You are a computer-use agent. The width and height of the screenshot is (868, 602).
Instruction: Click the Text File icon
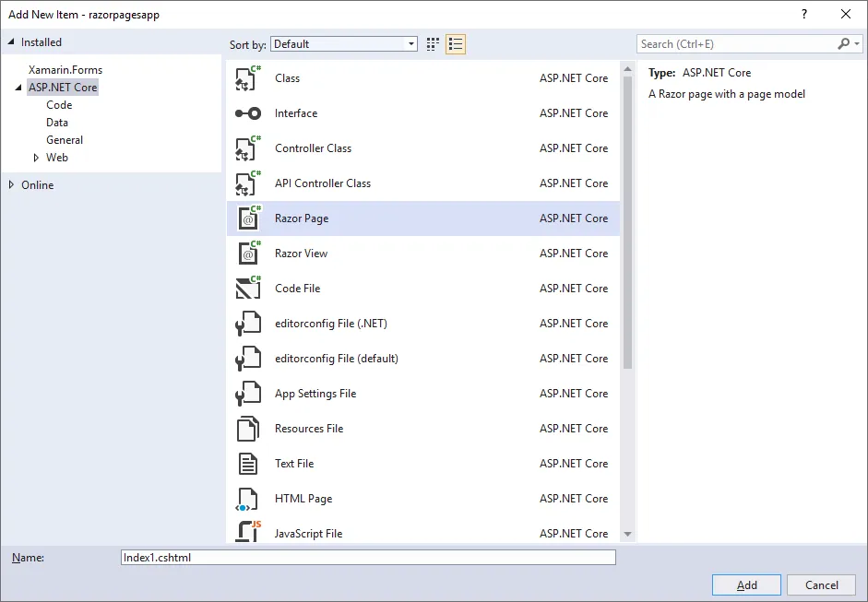(x=248, y=464)
